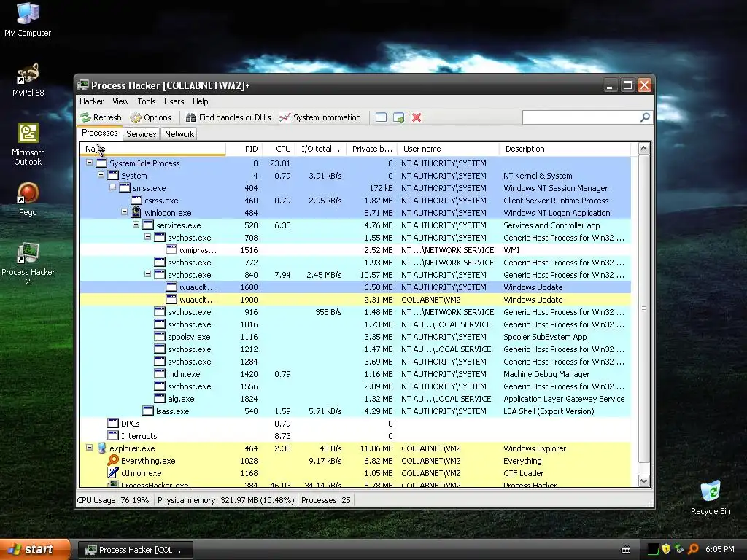Click the ctfmon.exe pen icon
This screenshot has width=747, height=560.
pos(113,472)
